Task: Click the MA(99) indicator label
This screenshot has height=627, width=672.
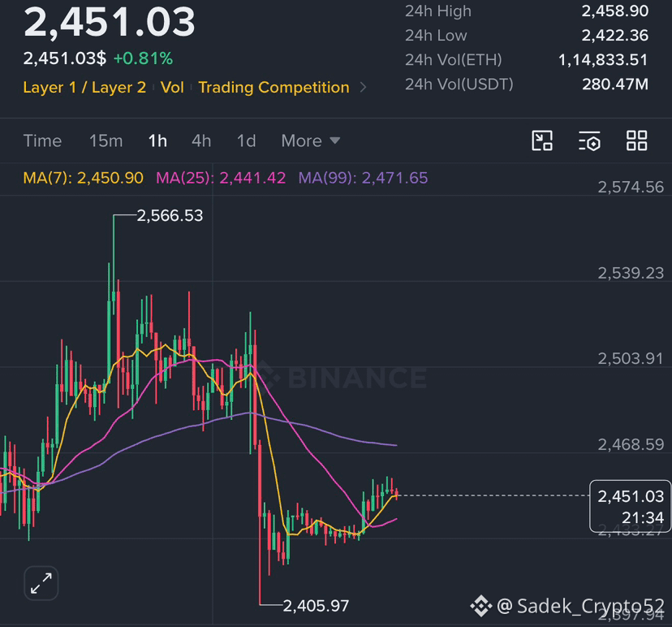Action: [363, 178]
